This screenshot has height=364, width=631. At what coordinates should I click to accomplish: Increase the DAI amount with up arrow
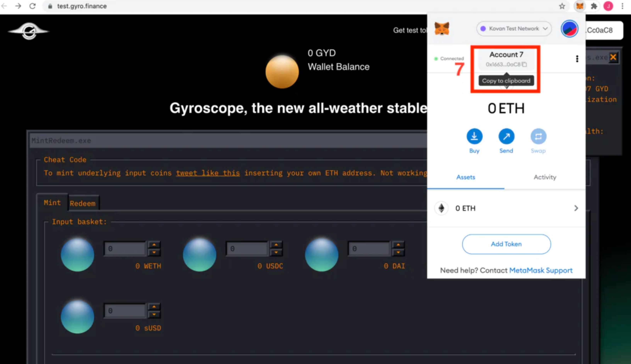coord(398,245)
